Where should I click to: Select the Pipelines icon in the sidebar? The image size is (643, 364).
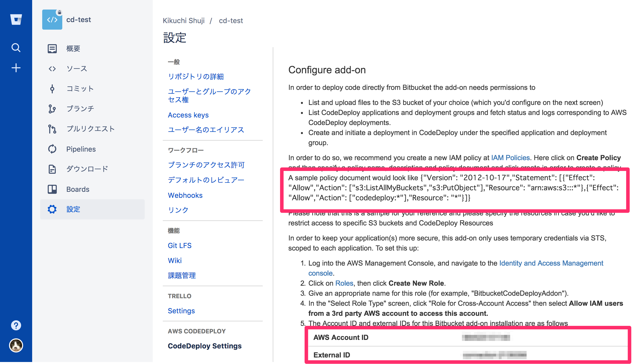click(x=52, y=149)
